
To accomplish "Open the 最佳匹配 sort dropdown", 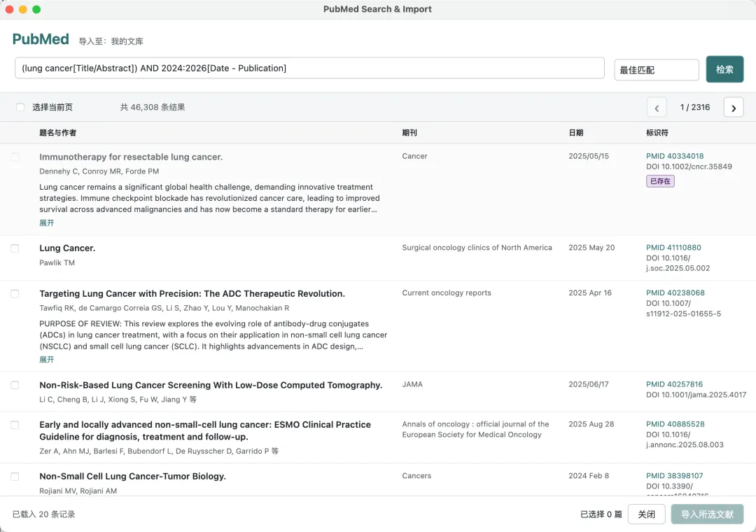I will pos(656,70).
